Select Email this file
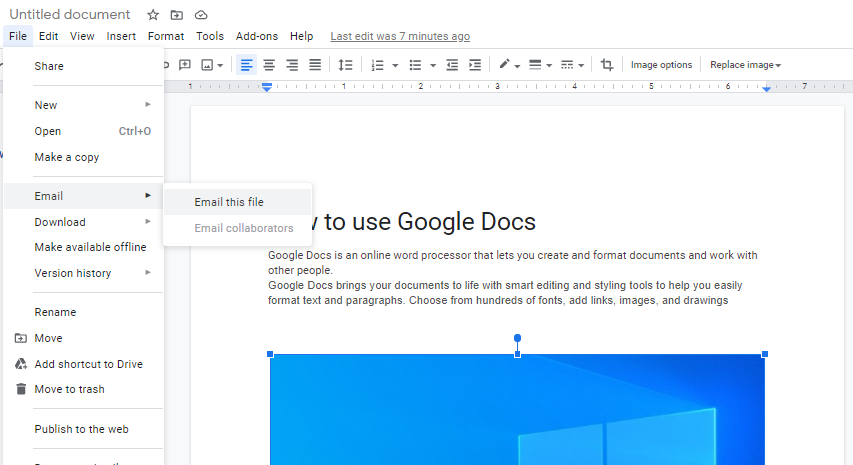Screen dimensions: 853x465 point(229,202)
